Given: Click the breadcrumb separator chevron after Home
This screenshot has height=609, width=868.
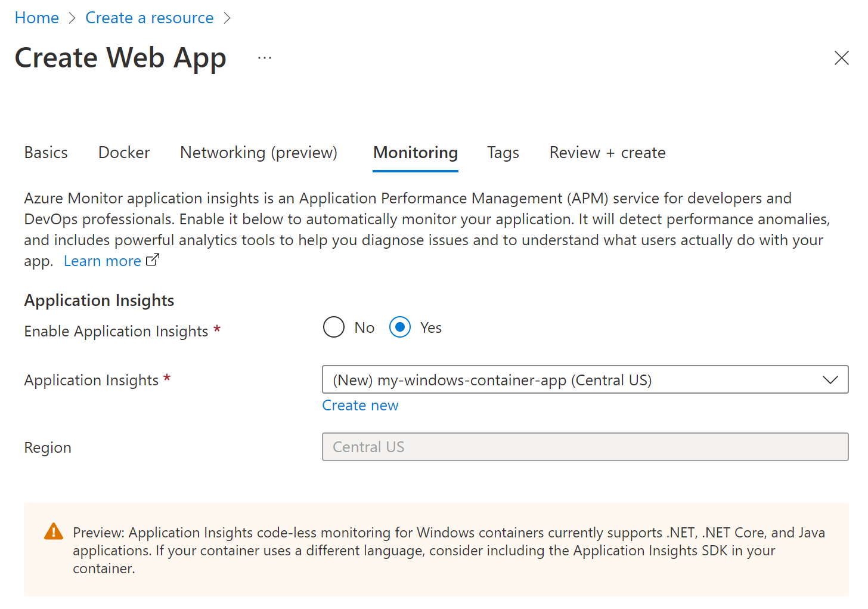Looking at the screenshot, I should [x=71, y=17].
